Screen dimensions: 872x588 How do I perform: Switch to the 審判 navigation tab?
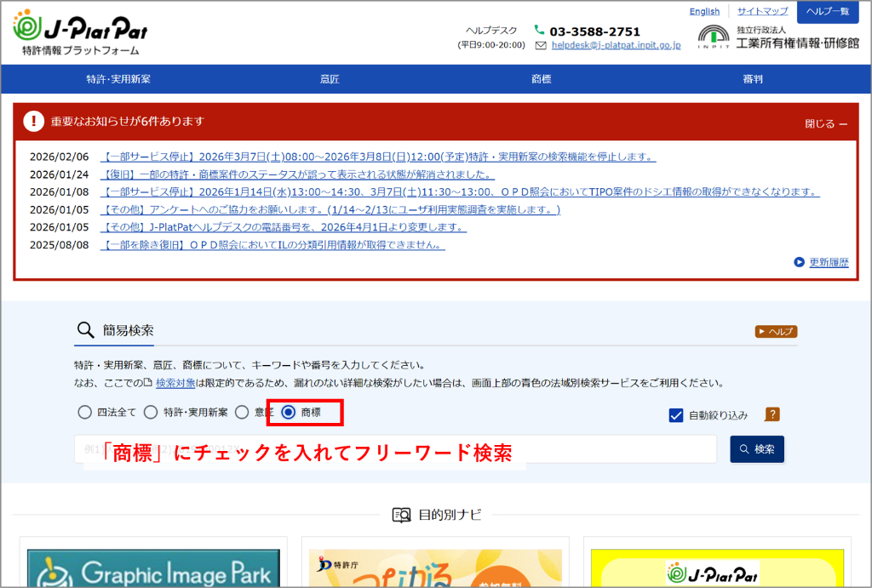(x=752, y=78)
